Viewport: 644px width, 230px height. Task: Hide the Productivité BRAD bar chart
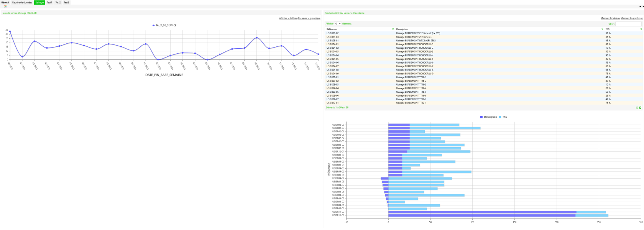pos(632,18)
